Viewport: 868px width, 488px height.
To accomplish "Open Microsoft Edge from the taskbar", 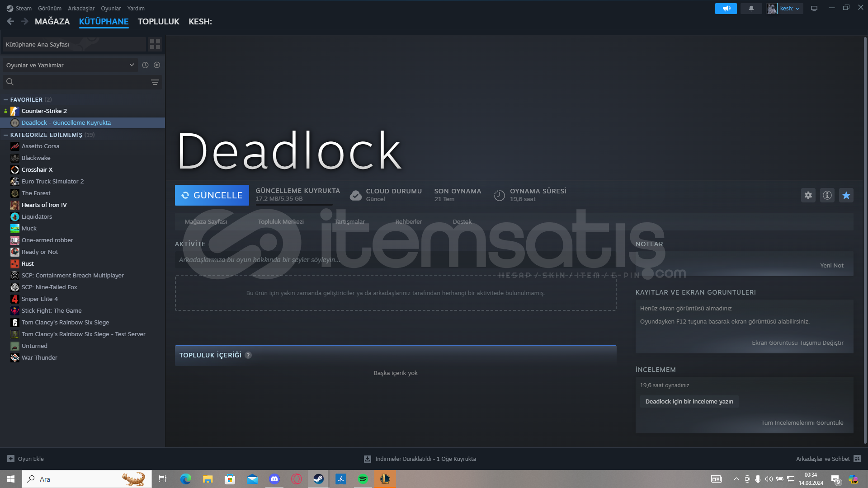I will [186, 479].
